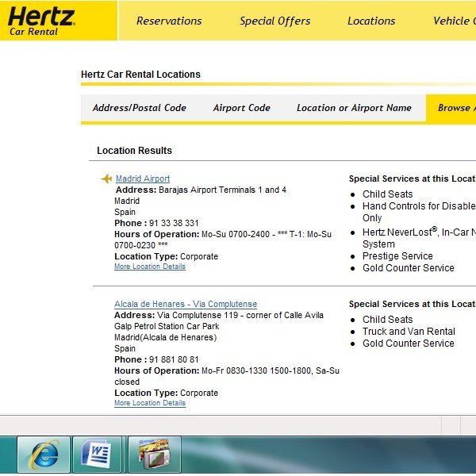Screen dimensions: 476x476
Task: Switch to the Address/Postal Code tab
Action: (x=140, y=108)
